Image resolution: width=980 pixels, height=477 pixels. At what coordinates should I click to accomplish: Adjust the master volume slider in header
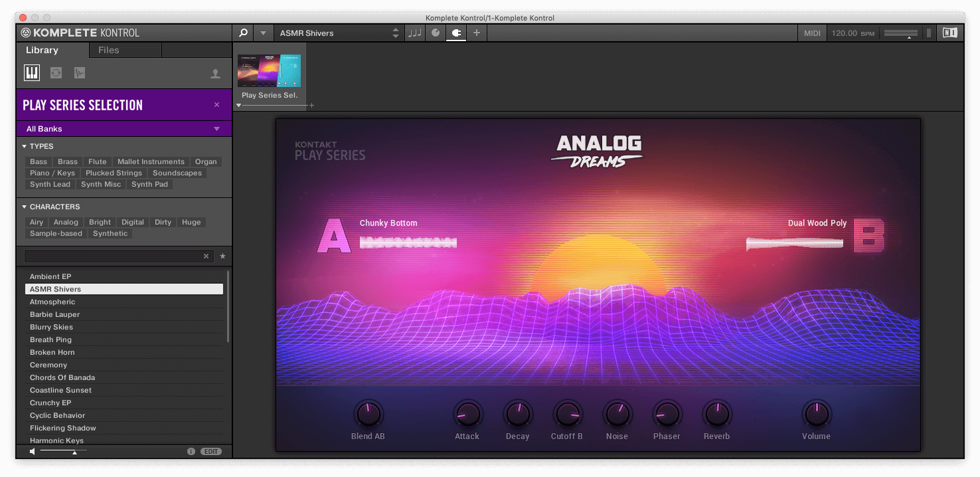point(901,33)
